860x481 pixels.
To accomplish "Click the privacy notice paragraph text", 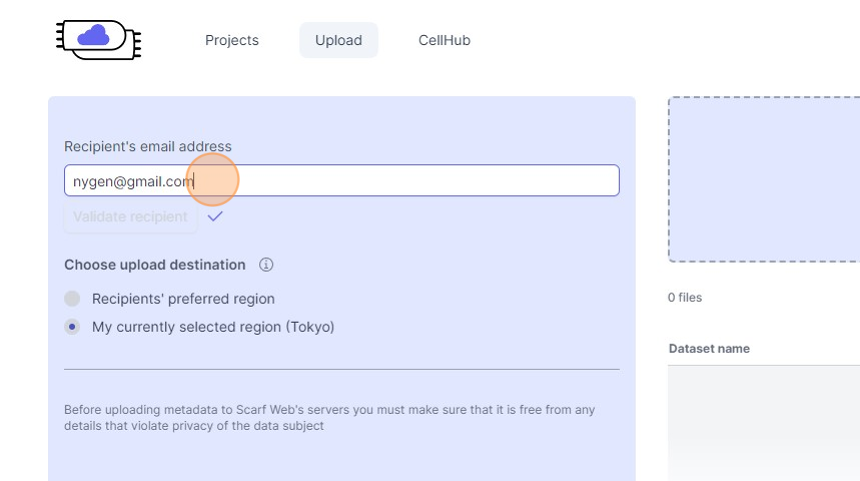I will tap(330, 418).
